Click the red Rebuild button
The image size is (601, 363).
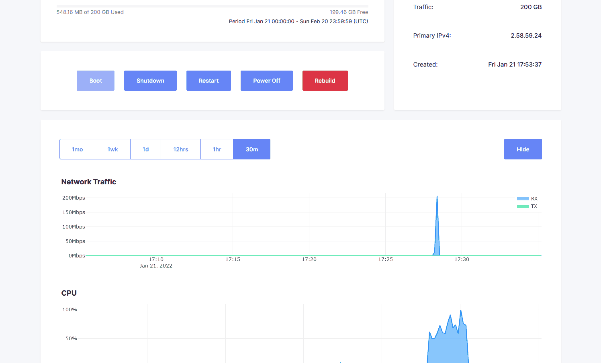[325, 81]
